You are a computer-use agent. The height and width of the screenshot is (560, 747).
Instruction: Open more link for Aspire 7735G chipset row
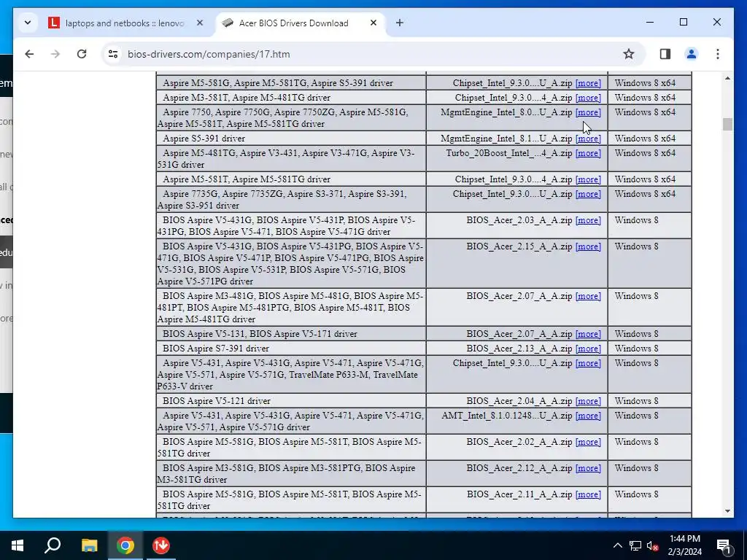[x=588, y=194]
